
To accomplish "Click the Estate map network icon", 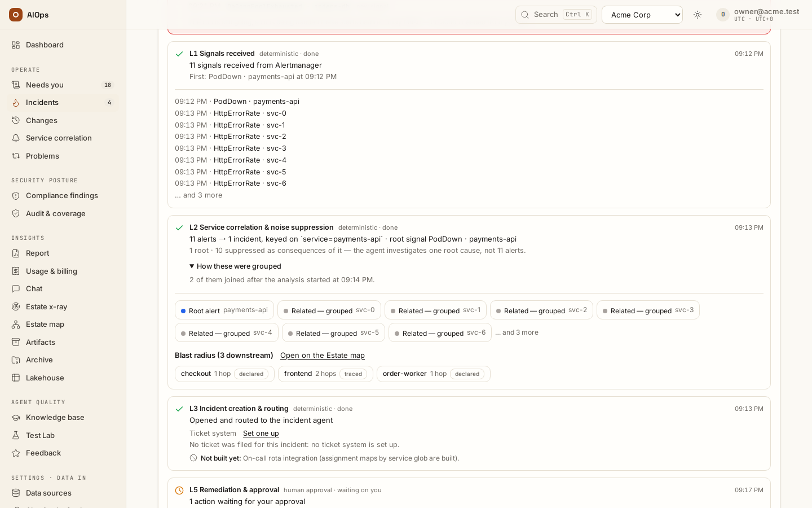I will coord(16,325).
